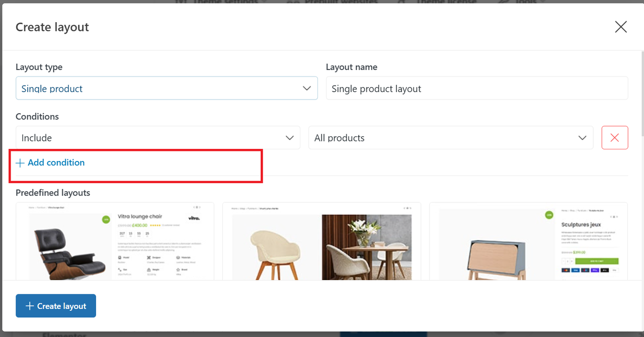This screenshot has height=337, width=644.
Task: Close the Create layout dialog
Action: (x=621, y=27)
